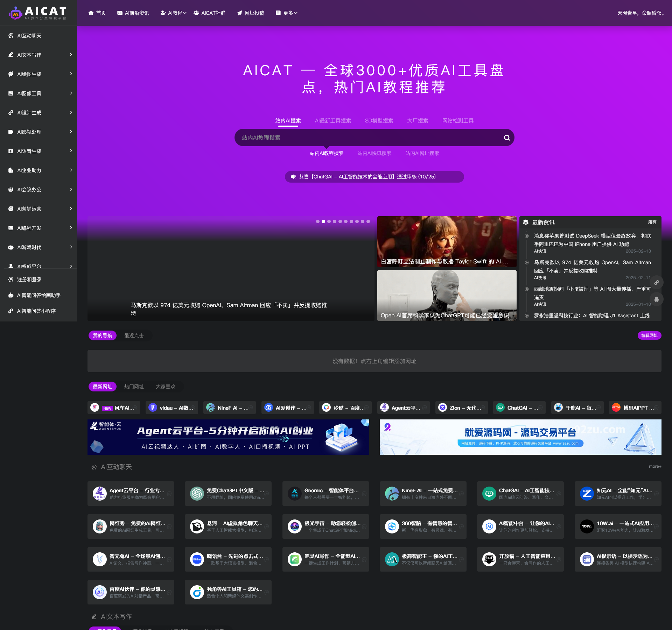Viewport: 672px width, 630px height.
Task: Click the 10W.ai black logo icon
Action: coord(587,526)
